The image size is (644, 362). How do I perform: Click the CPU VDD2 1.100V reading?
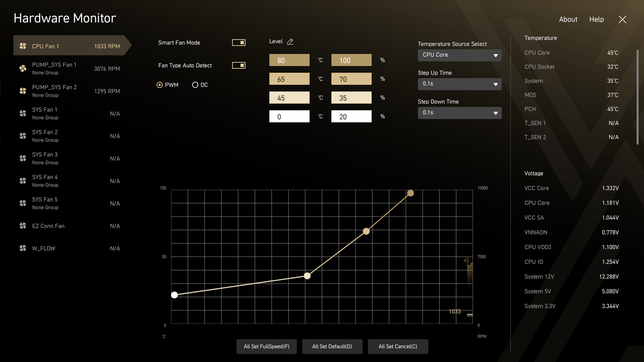coord(572,247)
